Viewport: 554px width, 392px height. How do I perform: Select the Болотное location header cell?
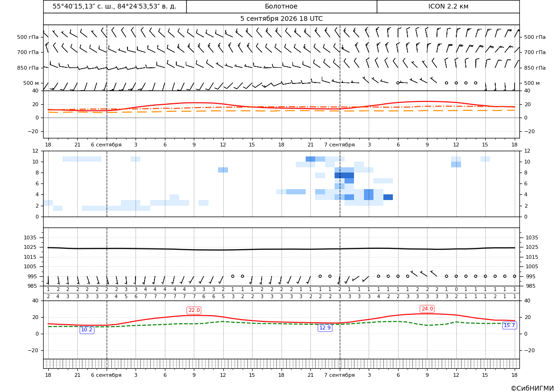pos(281,6)
